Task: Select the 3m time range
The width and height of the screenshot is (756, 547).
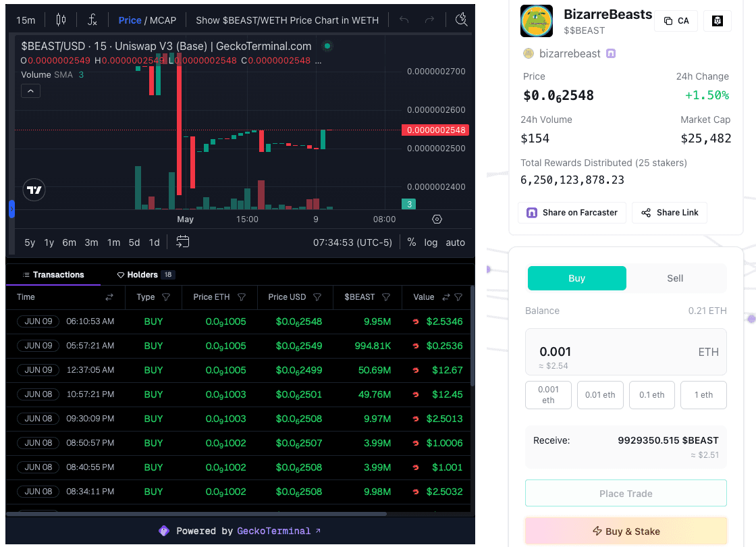Action: click(91, 242)
